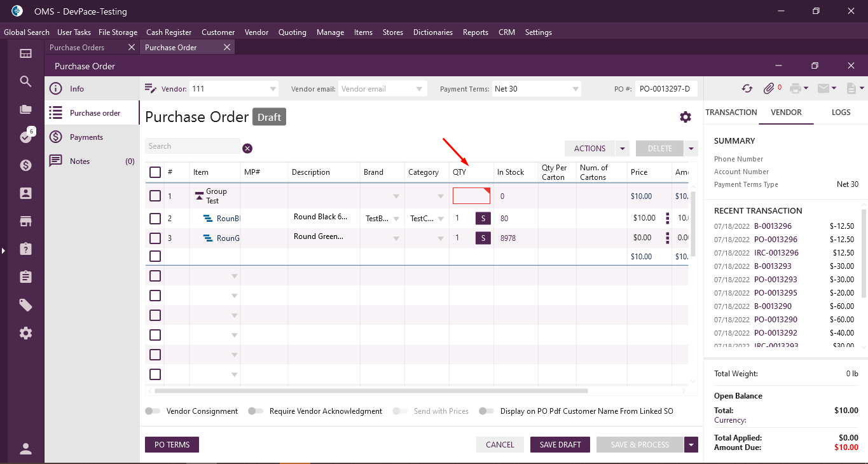Image resolution: width=868 pixels, height=464 pixels.
Task: Tick the select-all checkbox in table header
Action: (155, 172)
